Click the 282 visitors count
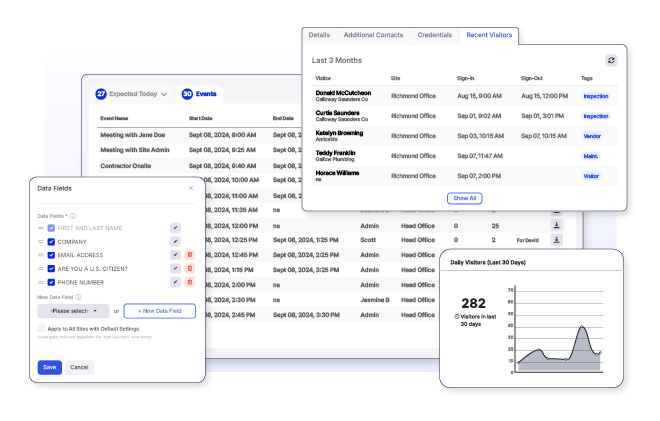The image size is (660, 421). pos(473,303)
